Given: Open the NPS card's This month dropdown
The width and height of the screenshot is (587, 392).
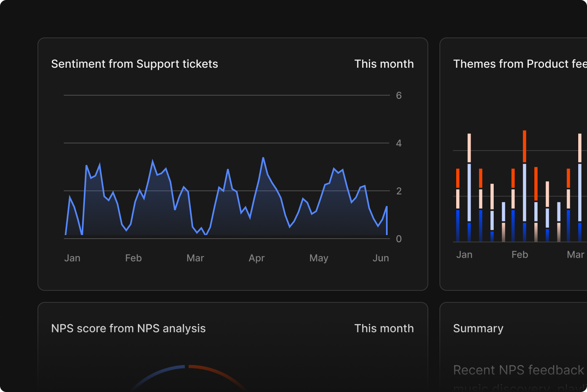Looking at the screenshot, I should click(384, 329).
